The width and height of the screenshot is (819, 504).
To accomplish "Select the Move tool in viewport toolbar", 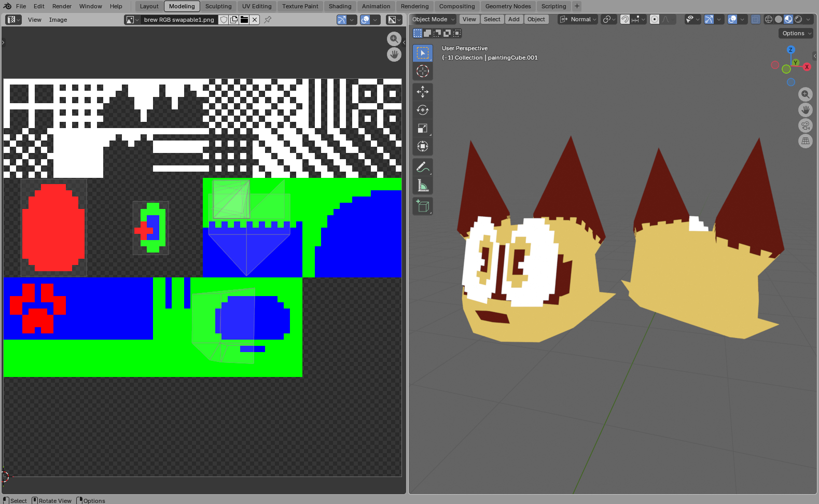I will pos(423,92).
